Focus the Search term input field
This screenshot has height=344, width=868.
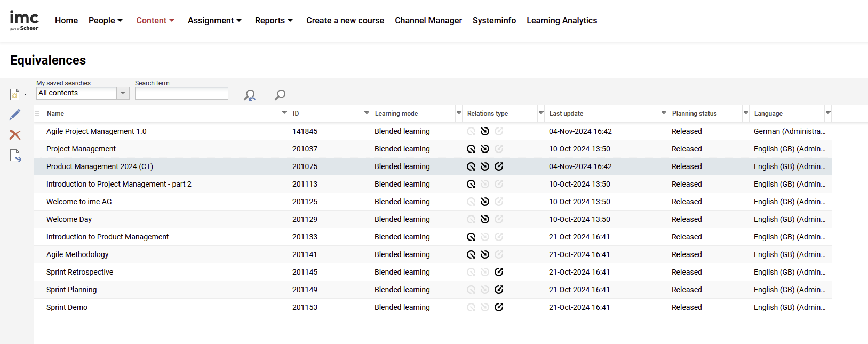[181, 93]
